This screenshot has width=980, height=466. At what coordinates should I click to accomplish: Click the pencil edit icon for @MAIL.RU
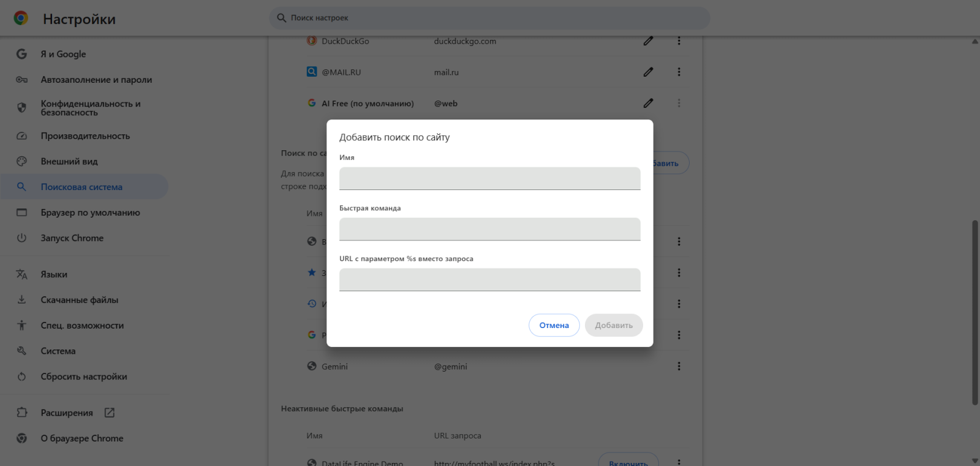(648, 72)
